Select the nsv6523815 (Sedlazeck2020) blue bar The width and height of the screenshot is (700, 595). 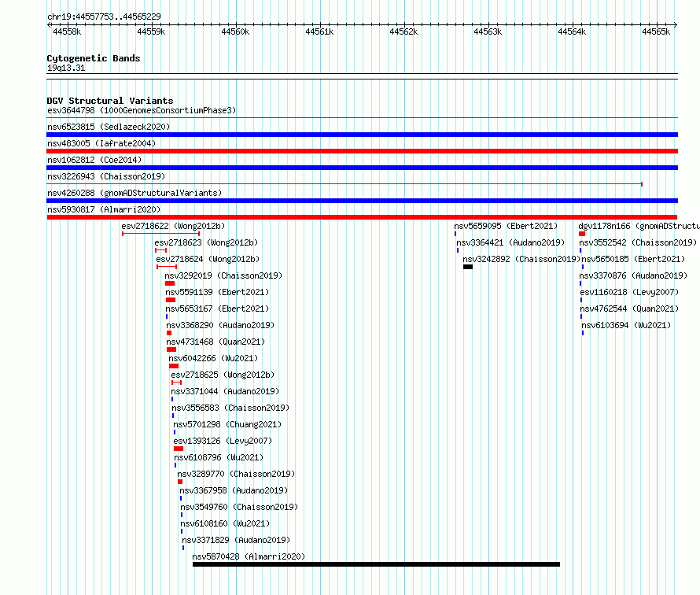click(x=362, y=135)
